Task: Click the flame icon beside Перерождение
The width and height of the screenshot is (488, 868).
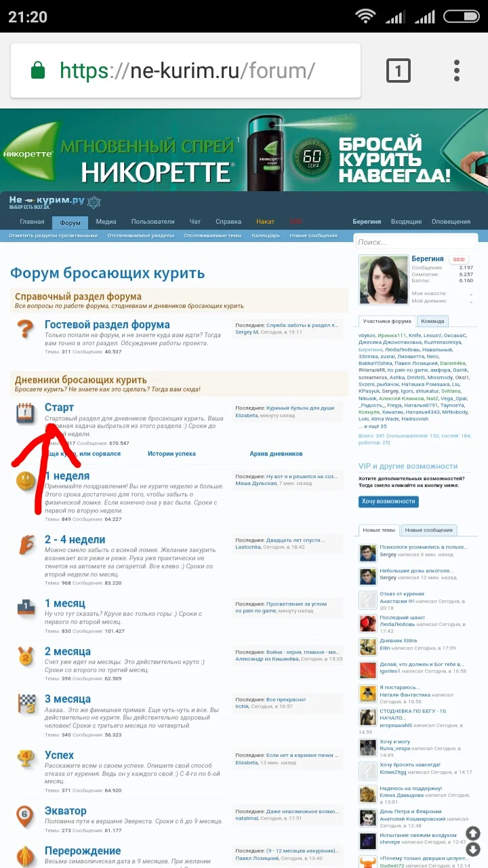Action: tap(25, 856)
